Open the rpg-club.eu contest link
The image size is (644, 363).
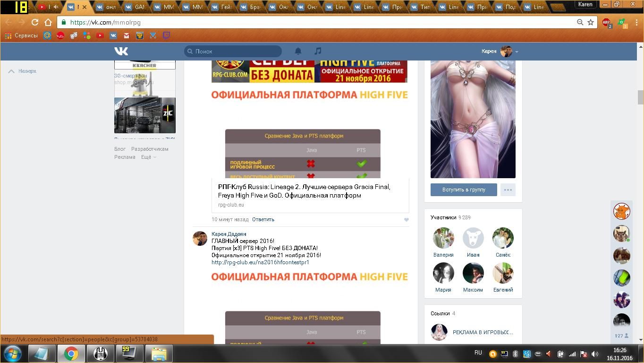coord(260,262)
